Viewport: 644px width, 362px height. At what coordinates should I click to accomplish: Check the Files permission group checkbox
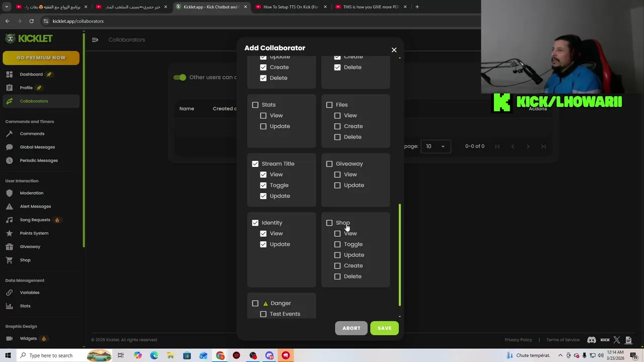pos(330,105)
